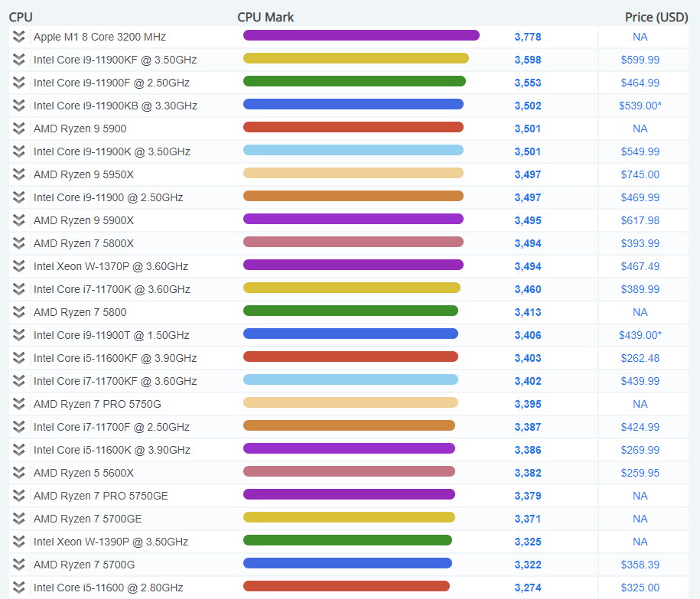Click the chevron icon beside Intel Xeon W-1370P
700x599 pixels.
pos(19,266)
